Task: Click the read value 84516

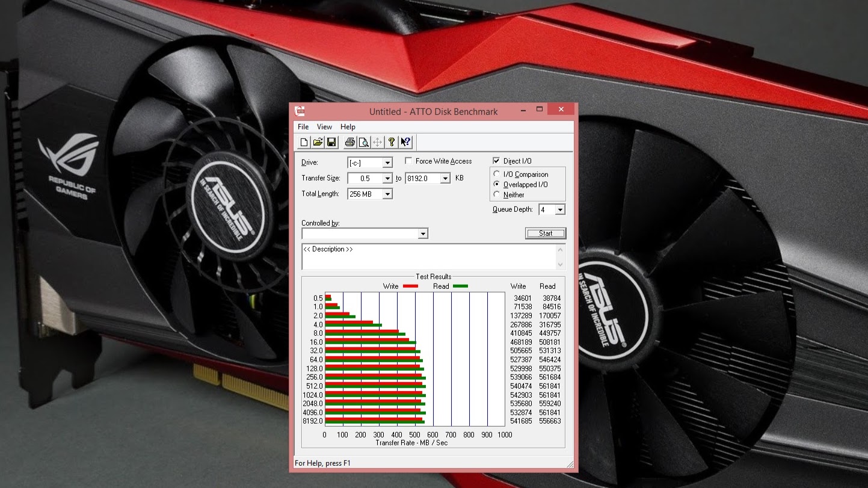Action: click(551, 307)
